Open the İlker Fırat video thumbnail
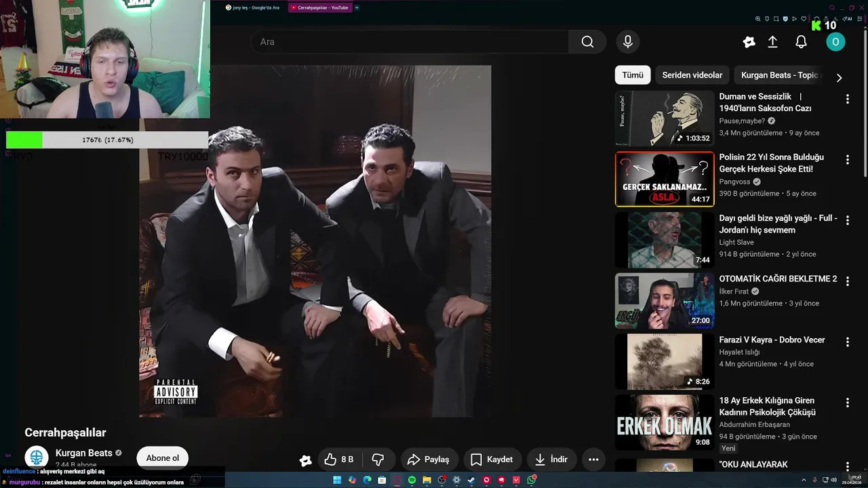 pos(665,300)
